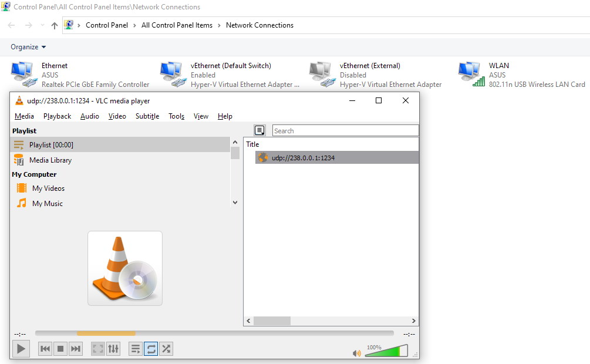This screenshot has width=590, height=364.
Task: Click the Play button in VLC
Action: (x=21, y=349)
